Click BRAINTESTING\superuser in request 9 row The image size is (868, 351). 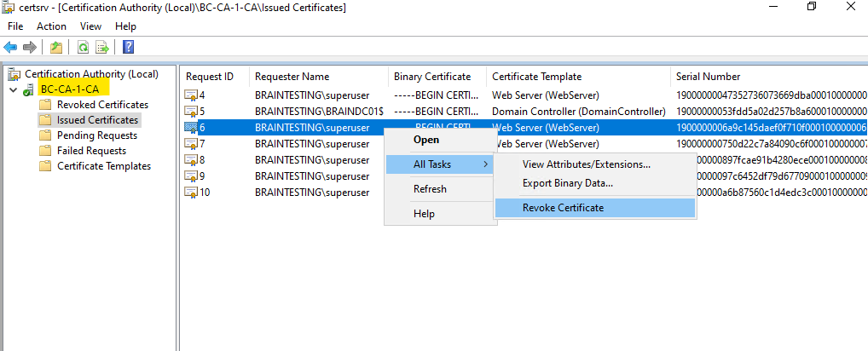tap(312, 176)
